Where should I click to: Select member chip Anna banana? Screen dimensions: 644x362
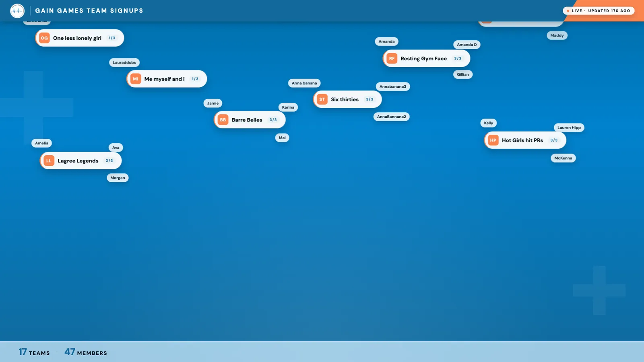(x=304, y=83)
